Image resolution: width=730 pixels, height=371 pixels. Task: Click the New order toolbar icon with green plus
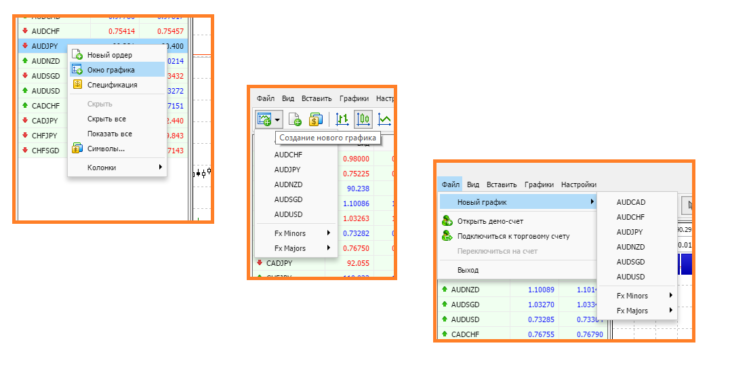(295, 119)
